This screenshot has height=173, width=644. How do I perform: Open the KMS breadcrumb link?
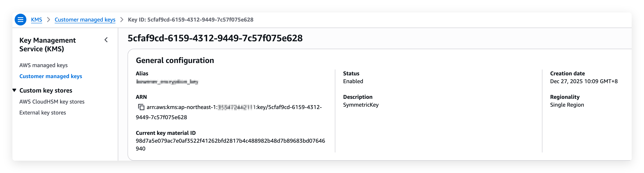tap(37, 20)
